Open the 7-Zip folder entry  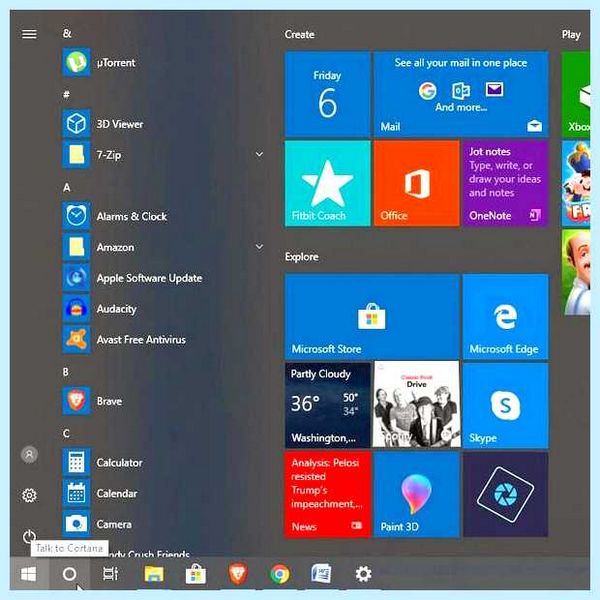(x=163, y=155)
